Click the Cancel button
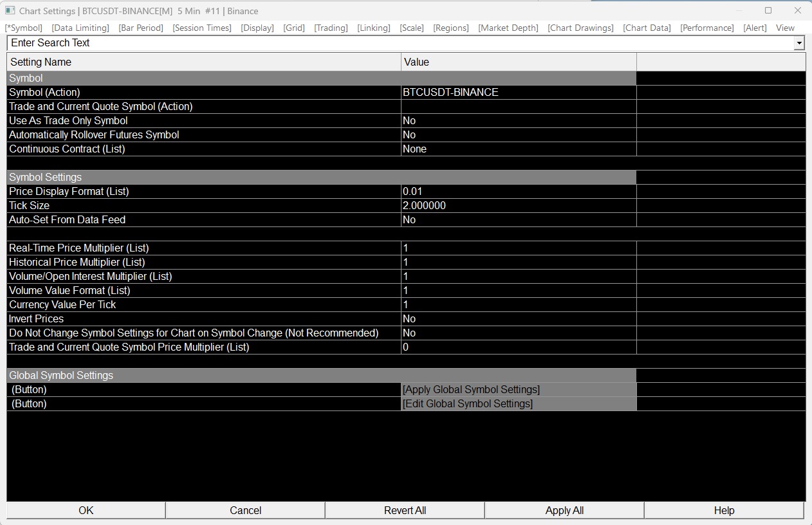This screenshot has height=525, width=812. click(245, 510)
